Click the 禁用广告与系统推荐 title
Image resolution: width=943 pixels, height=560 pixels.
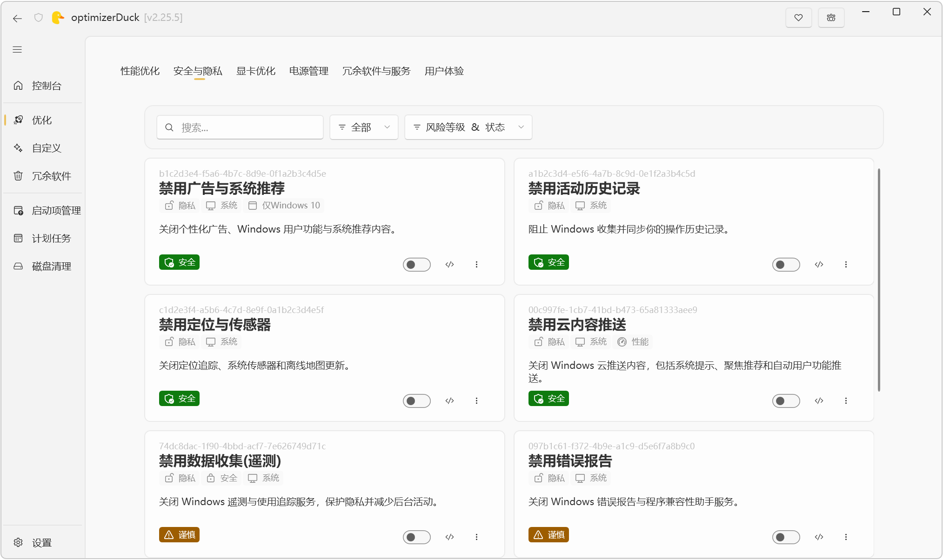(x=222, y=188)
